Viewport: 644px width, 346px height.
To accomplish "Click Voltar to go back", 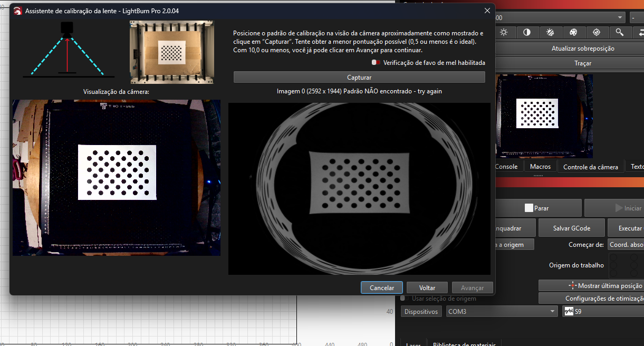I will click(427, 288).
